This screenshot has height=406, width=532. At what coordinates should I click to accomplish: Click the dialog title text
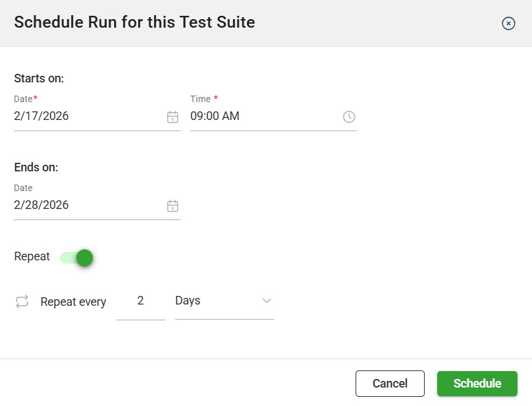click(134, 22)
